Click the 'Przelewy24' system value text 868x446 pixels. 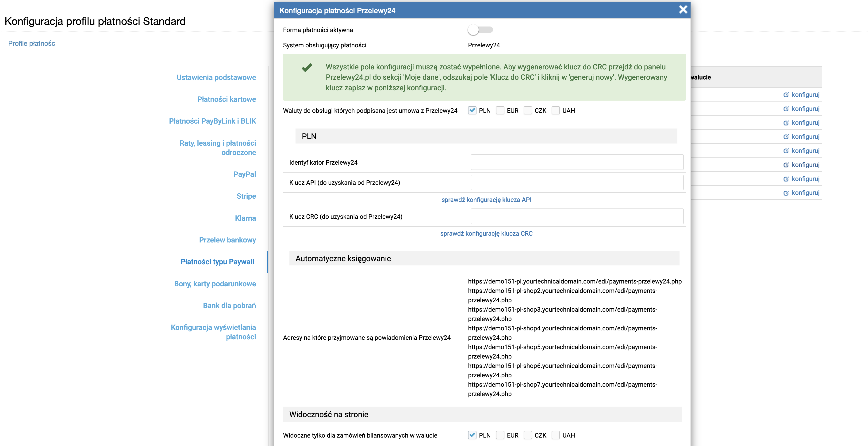tap(484, 45)
